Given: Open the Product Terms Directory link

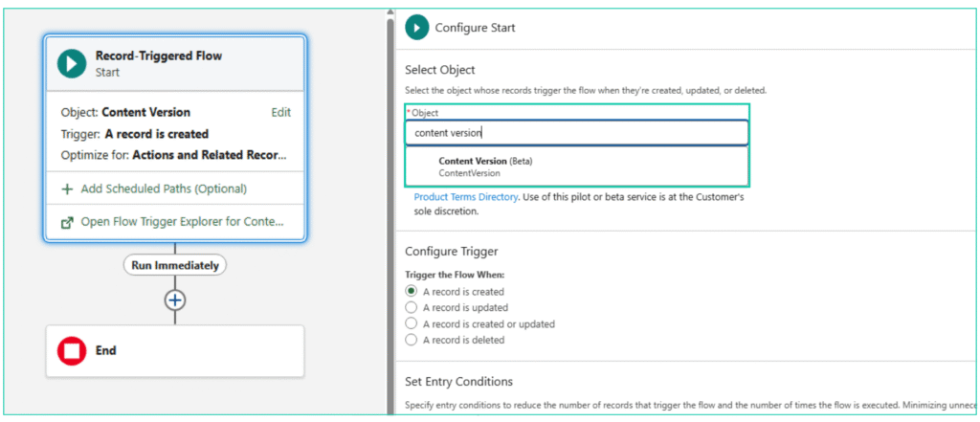Looking at the screenshot, I should 466,196.
